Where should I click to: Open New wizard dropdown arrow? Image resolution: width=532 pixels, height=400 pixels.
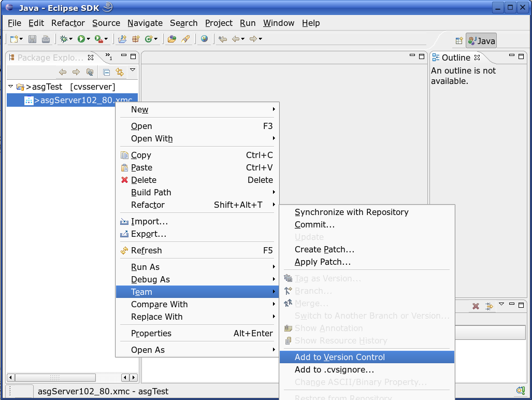(21, 39)
